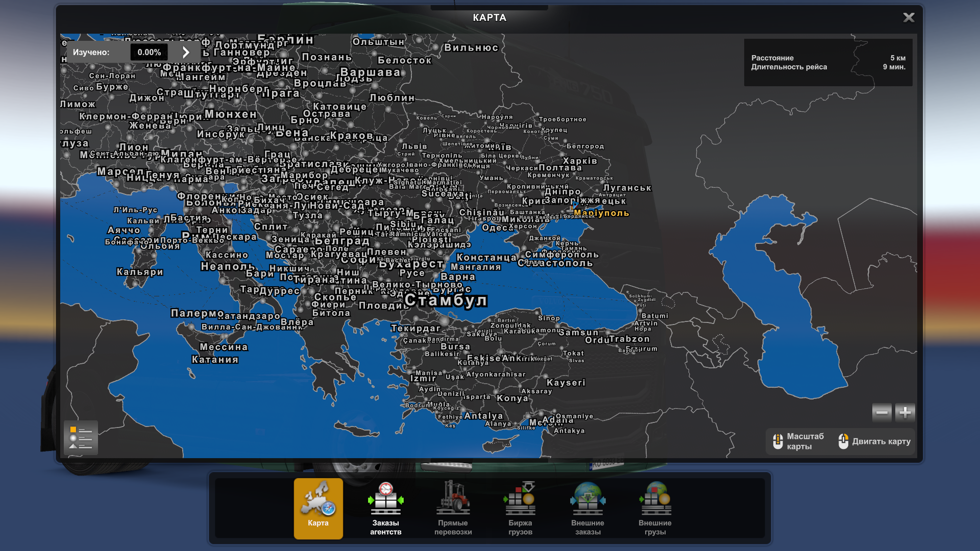Click the Бухарест city label

[x=411, y=264]
